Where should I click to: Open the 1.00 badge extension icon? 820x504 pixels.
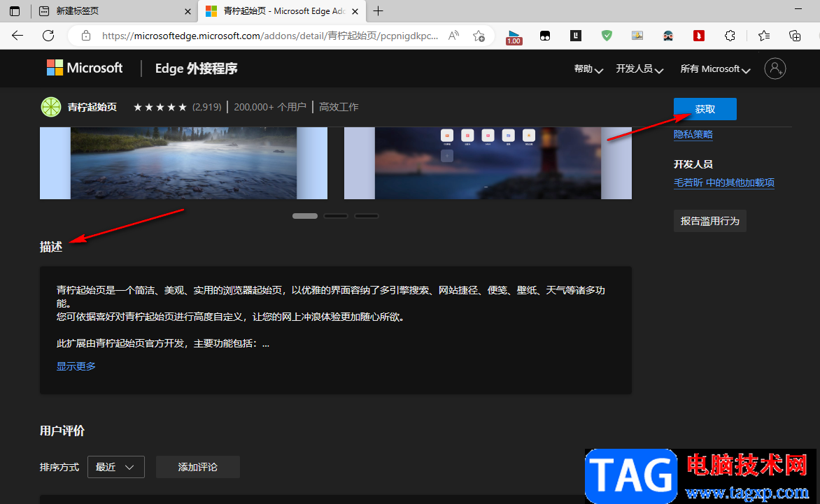click(x=514, y=36)
